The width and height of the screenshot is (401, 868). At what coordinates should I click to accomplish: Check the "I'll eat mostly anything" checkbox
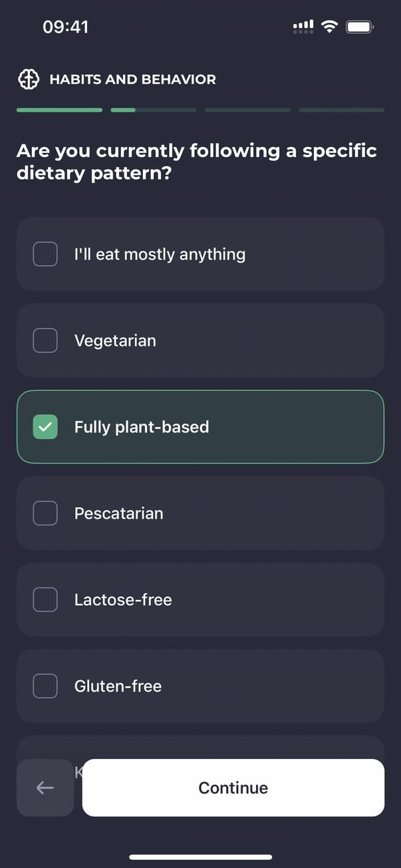tap(45, 254)
